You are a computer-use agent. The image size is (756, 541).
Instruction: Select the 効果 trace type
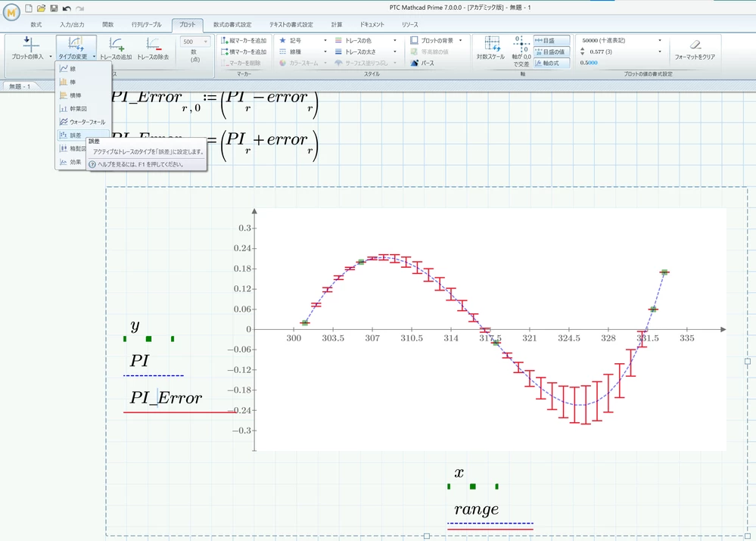pyautogui.click(x=71, y=162)
